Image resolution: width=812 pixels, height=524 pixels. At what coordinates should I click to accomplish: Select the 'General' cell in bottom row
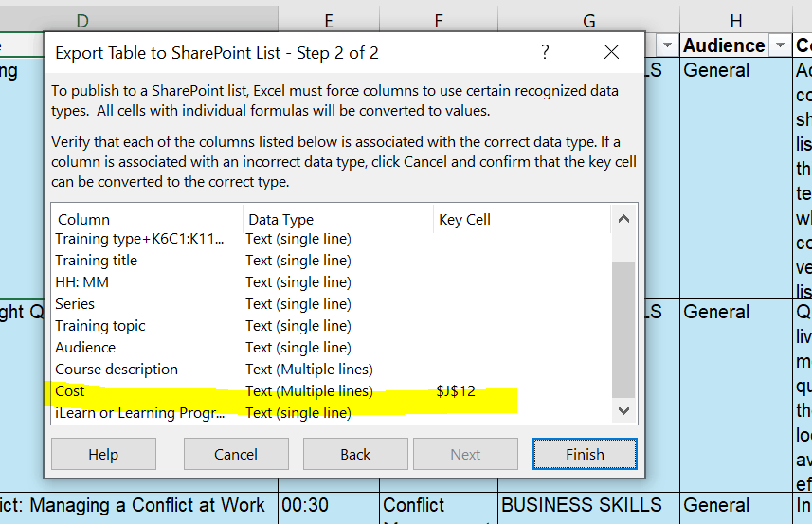(x=736, y=508)
